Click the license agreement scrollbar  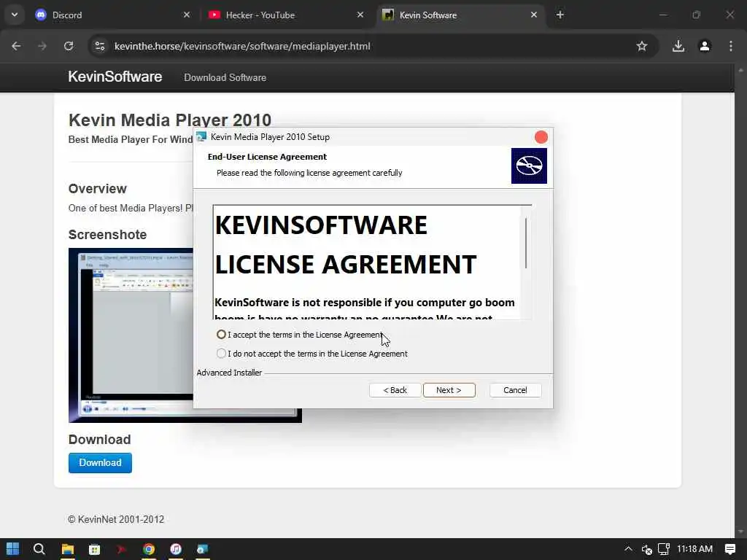[526, 243]
